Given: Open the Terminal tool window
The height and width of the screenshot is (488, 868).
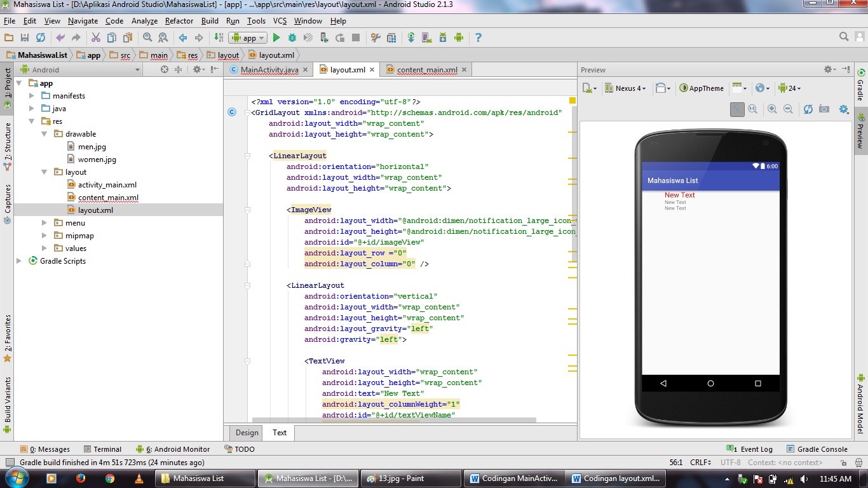Looking at the screenshot, I should (x=102, y=449).
